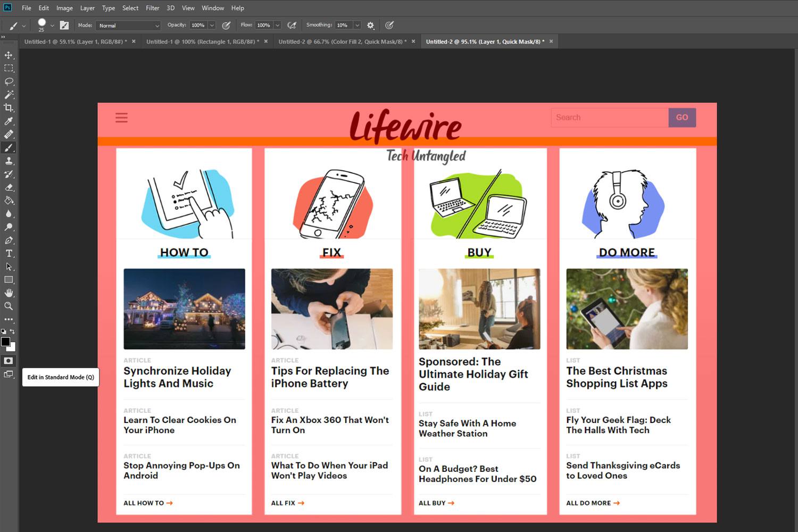Select the Path Selection tool
The width and height of the screenshot is (798, 532).
(x=9, y=267)
